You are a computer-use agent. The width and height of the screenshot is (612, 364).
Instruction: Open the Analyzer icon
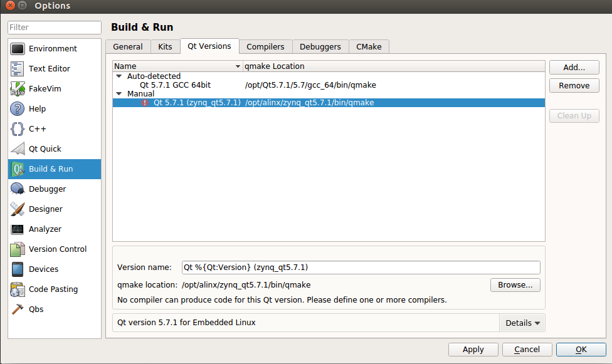pyautogui.click(x=18, y=229)
